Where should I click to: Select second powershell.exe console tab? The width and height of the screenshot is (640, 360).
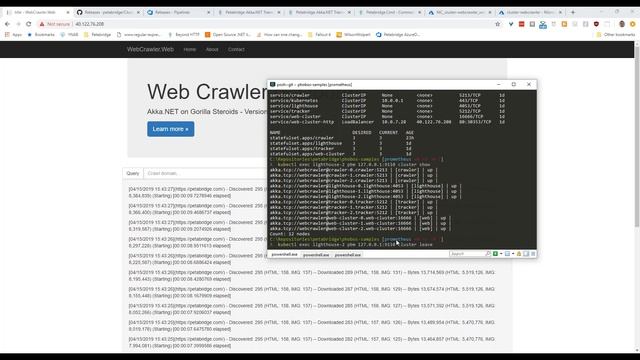click(316, 254)
